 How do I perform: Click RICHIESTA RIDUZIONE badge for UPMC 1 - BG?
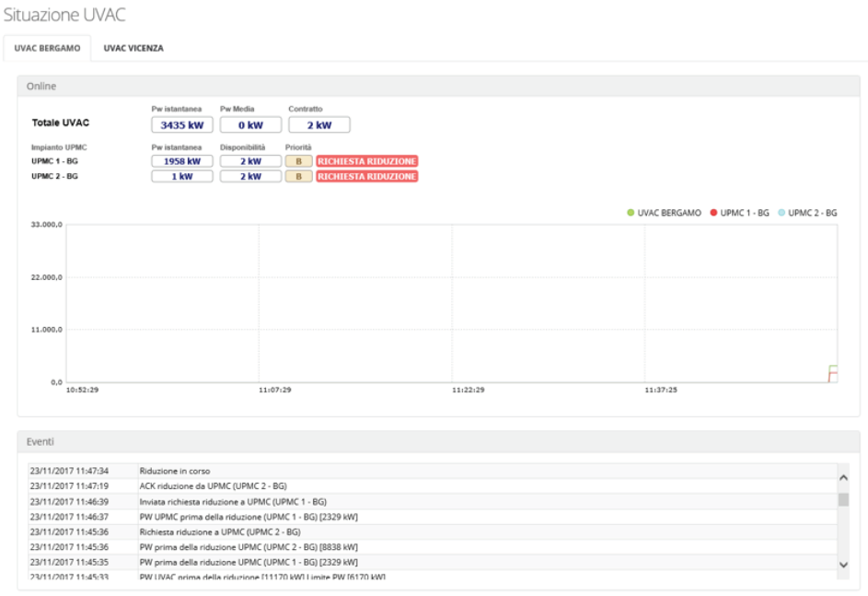click(366, 161)
